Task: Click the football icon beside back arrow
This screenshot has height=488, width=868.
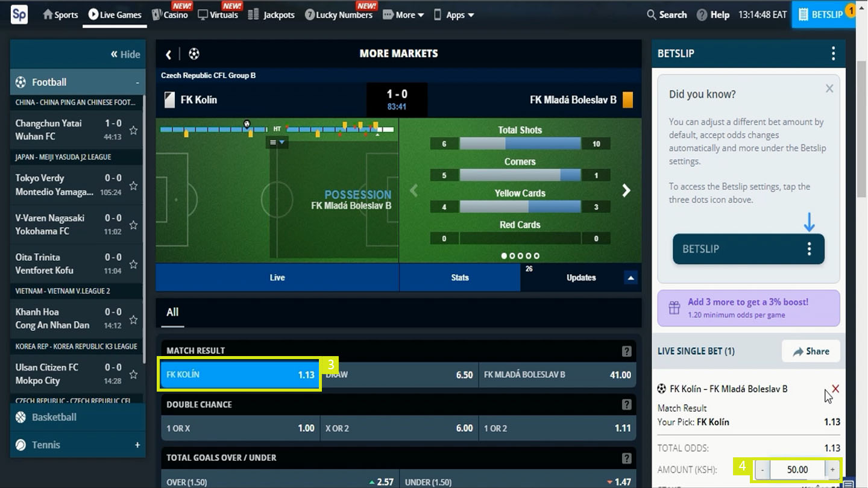Action: 193,54
